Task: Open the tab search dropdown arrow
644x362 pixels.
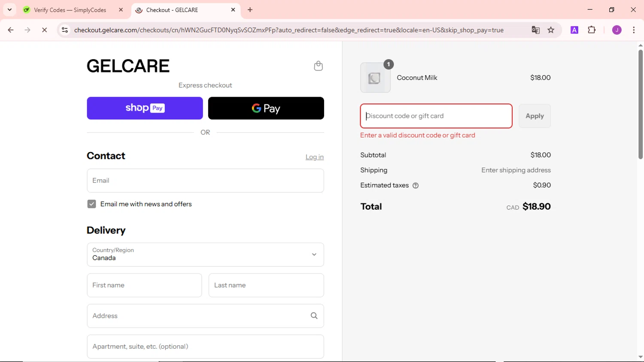Action: click(x=9, y=9)
